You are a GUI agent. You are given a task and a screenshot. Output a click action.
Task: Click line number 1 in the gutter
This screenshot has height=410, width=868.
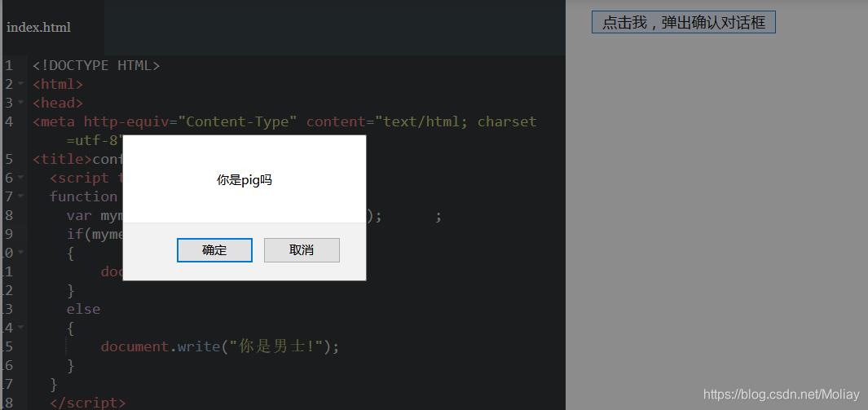coord(8,65)
